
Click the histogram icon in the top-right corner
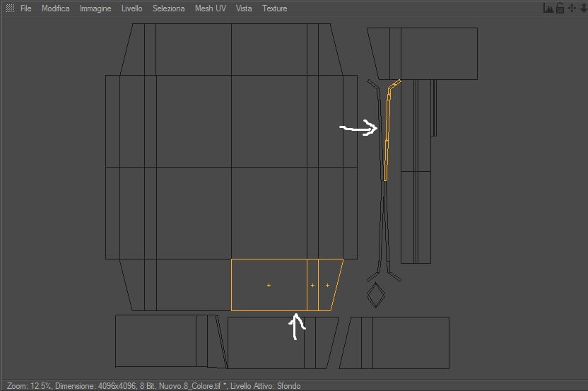548,8
